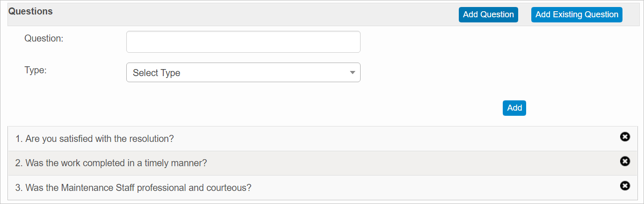Remove the 'Are you satisfied with the resolution?' question
The height and width of the screenshot is (204, 644).
coord(624,137)
